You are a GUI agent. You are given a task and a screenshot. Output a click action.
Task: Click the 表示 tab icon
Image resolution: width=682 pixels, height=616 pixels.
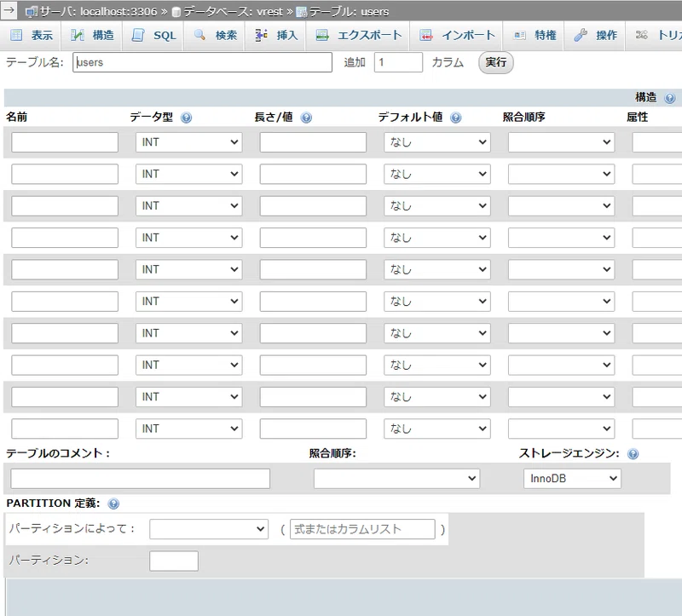pos(16,35)
